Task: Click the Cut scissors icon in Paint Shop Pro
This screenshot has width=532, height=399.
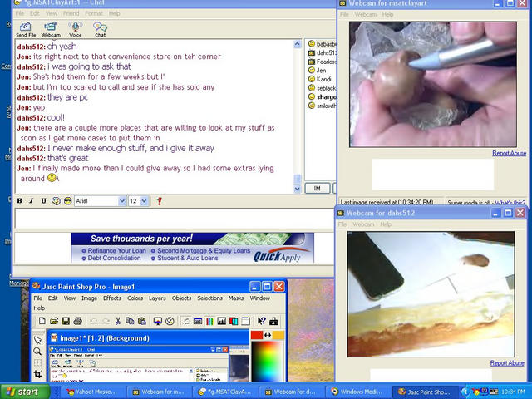Action: click(x=118, y=321)
